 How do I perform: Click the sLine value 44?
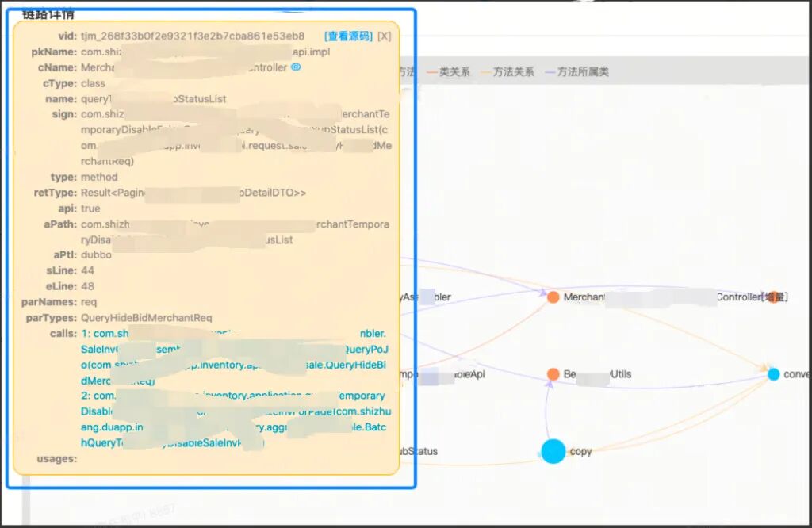pyautogui.click(x=87, y=270)
